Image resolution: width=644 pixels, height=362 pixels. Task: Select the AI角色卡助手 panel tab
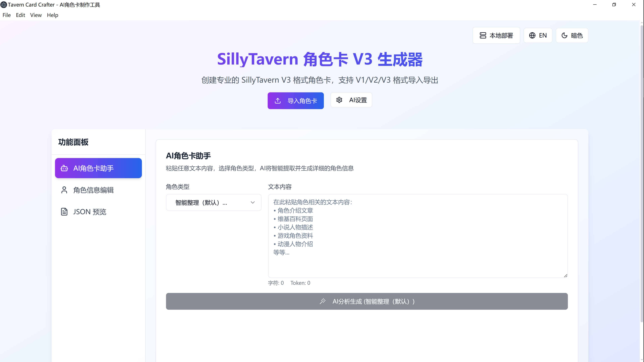[98, 168]
